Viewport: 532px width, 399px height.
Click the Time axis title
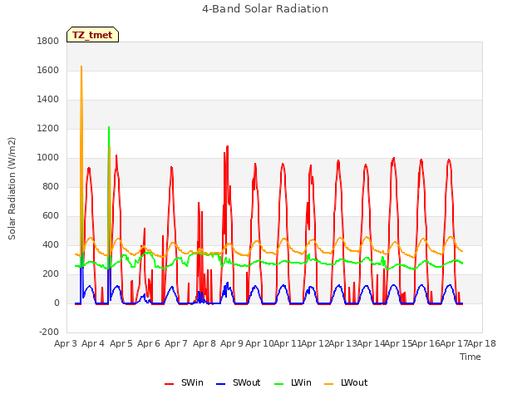[470, 357]
